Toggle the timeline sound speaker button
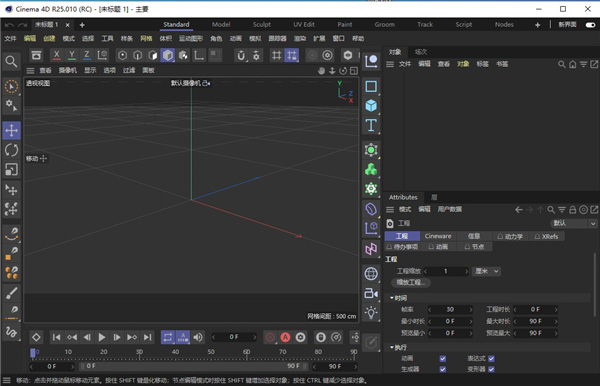The width and height of the screenshot is (600, 386). pyautogui.click(x=198, y=337)
